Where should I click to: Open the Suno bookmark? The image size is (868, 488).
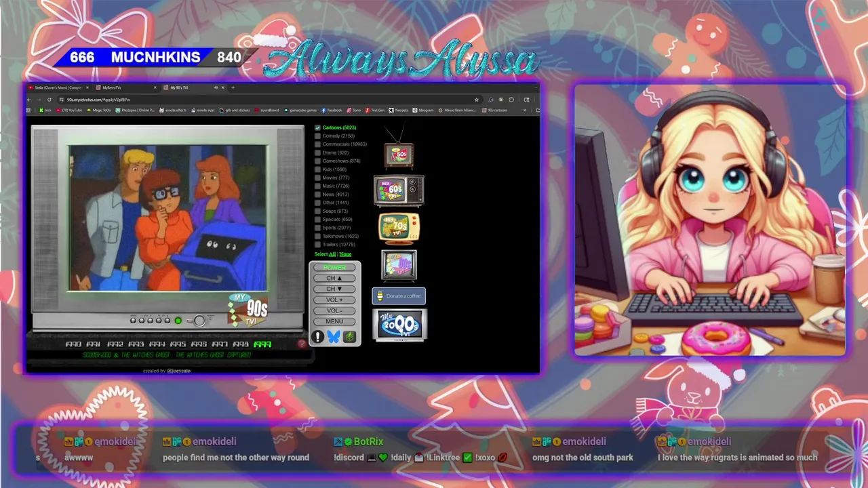tap(355, 110)
